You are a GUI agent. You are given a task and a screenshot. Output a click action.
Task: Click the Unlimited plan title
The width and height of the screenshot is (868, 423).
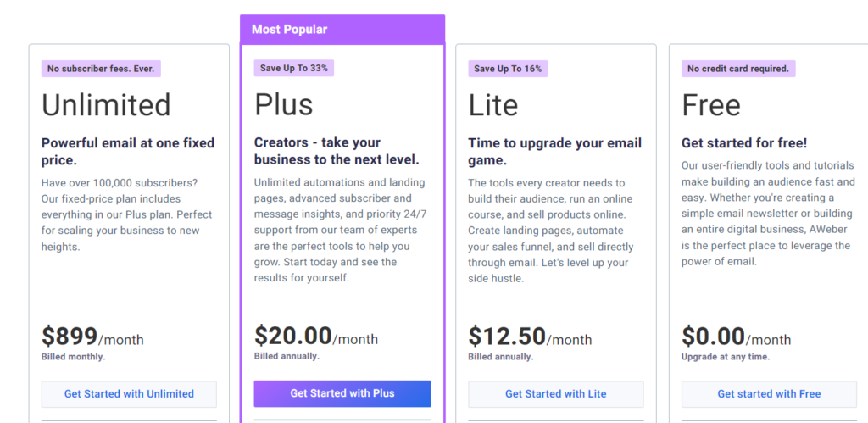(x=106, y=104)
